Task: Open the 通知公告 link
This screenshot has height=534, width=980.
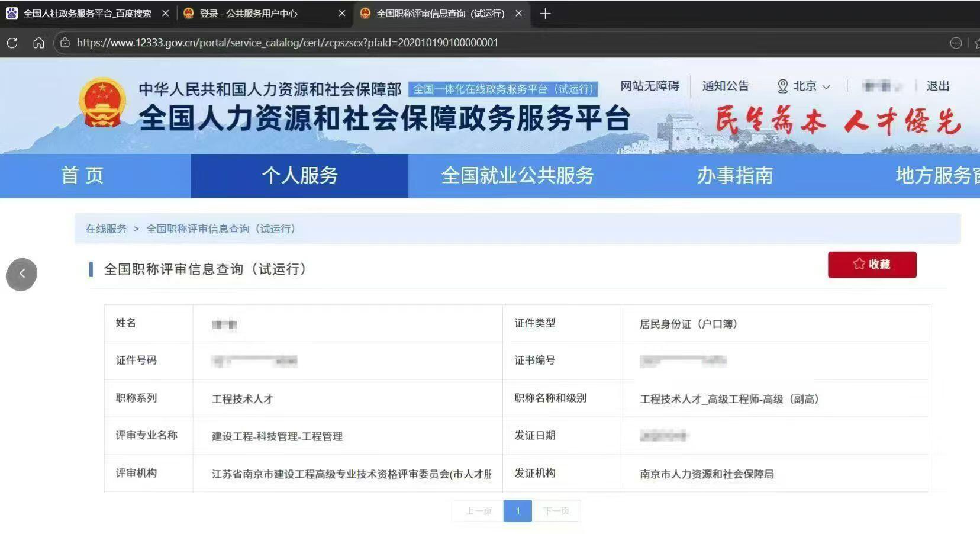Action: [x=726, y=86]
